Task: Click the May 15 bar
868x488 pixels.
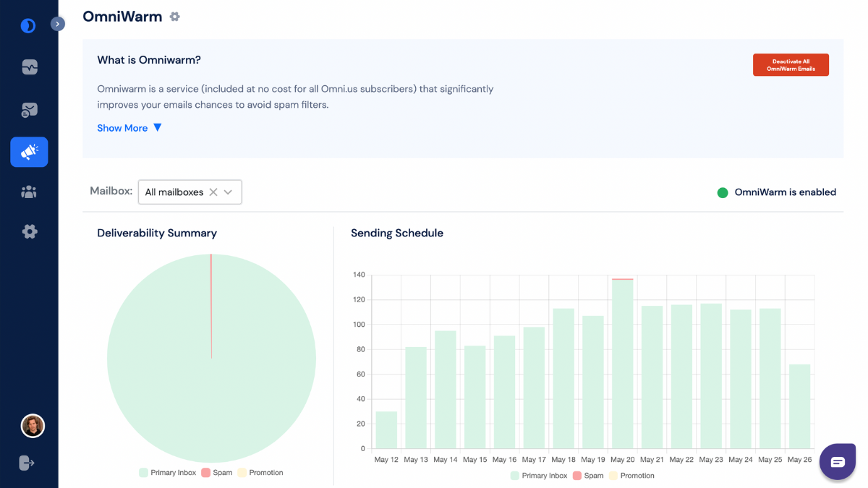Action: point(475,398)
